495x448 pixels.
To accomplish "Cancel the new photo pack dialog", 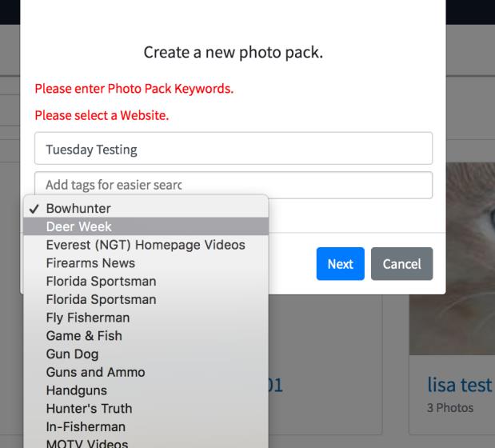I will tap(402, 264).
